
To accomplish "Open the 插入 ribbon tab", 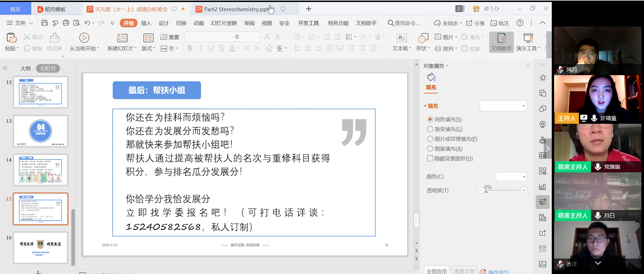I will [x=146, y=23].
